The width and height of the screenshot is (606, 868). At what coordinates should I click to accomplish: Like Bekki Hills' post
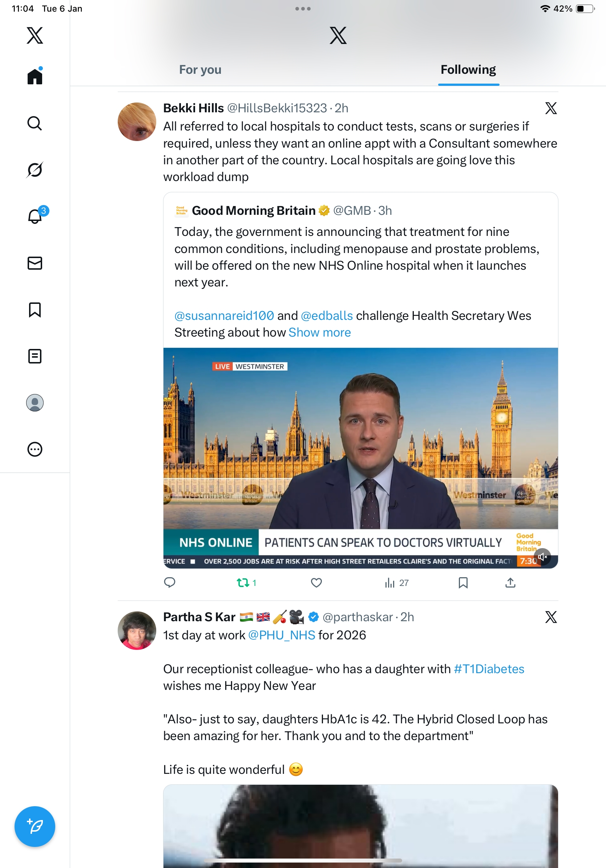click(316, 583)
